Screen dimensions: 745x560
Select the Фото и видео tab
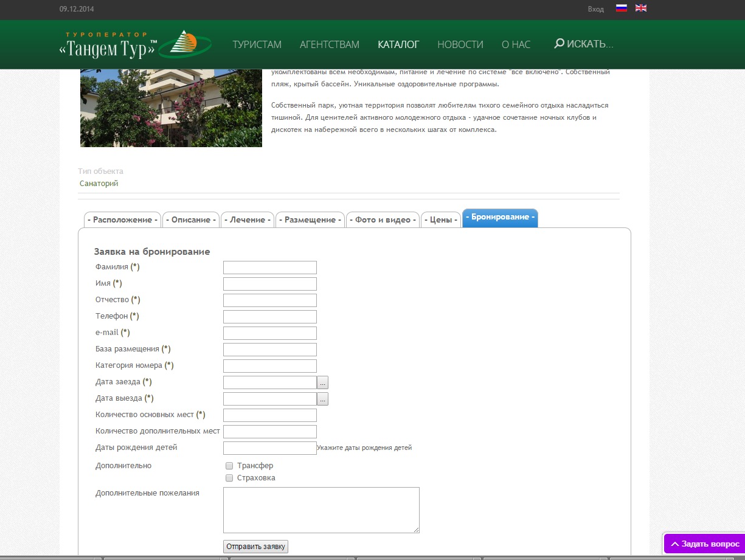tap(383, 220)
